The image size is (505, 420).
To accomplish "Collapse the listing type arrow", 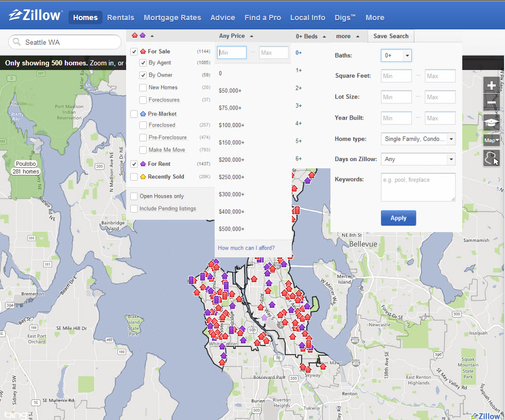I will (152, 36).
